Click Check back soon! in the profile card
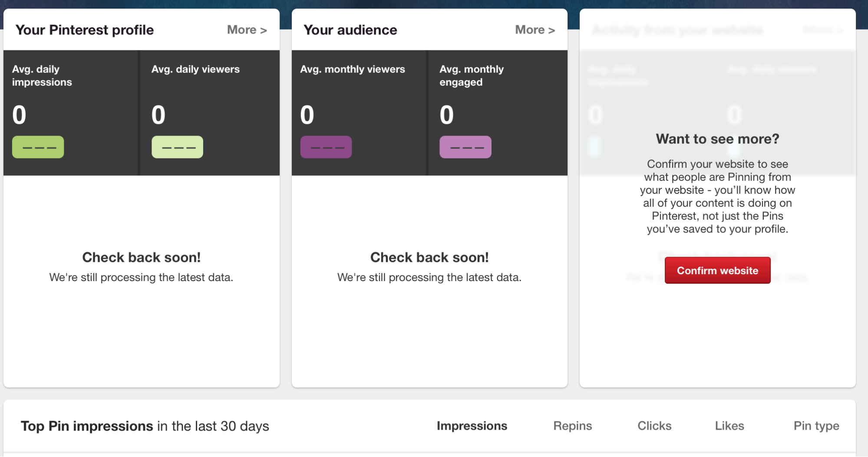This screenshot has width=868, height=457. (x=142, y=257)
